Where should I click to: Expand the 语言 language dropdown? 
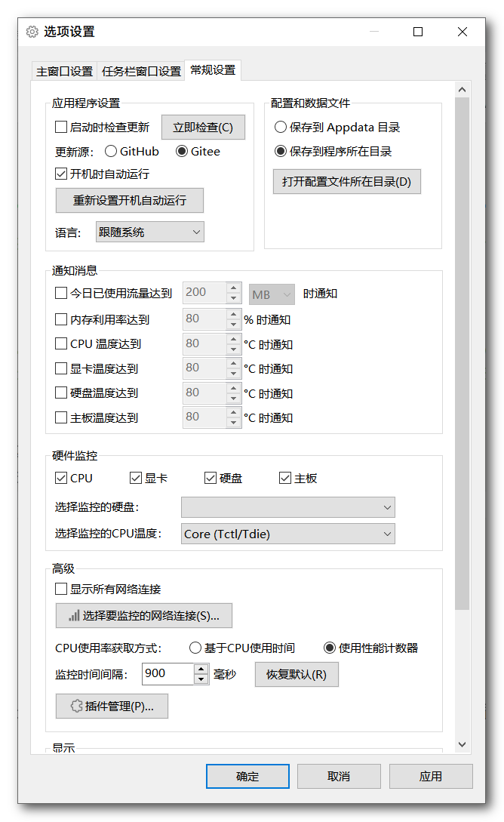[x=150, y=232]
